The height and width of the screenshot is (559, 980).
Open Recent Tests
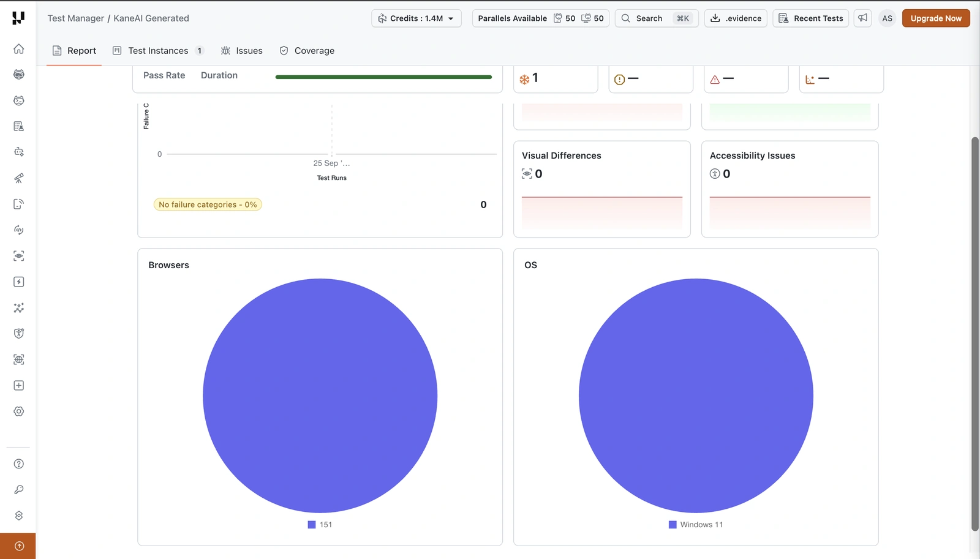coord(810,18)
